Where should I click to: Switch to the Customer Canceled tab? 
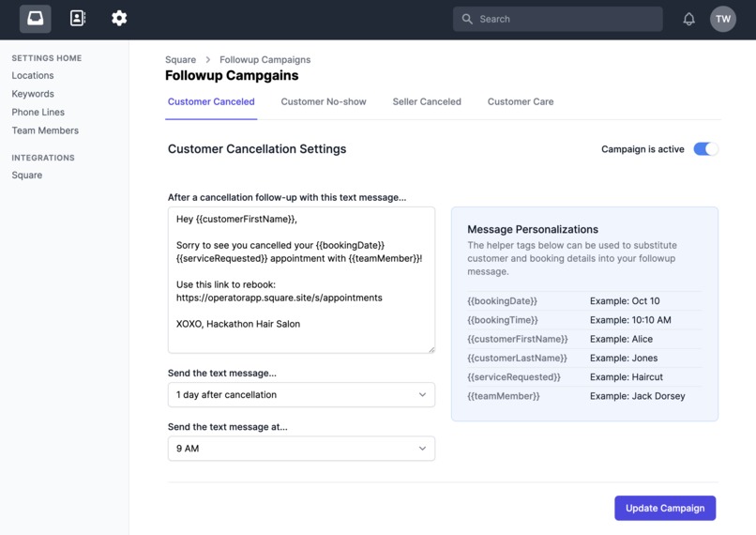click(211, 101)
